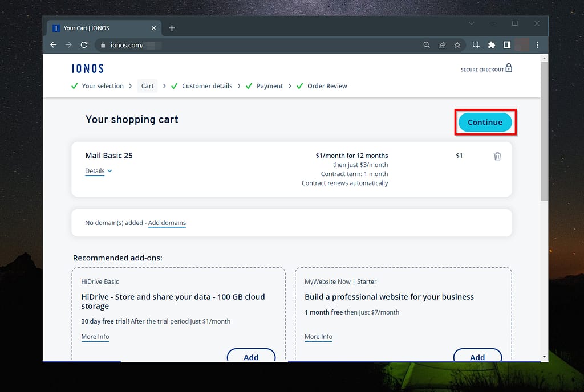Open More Info for MyWebsite Now Starter
Image resolution: width=584 pixels, height=392 pixels.
pos(318,337)
